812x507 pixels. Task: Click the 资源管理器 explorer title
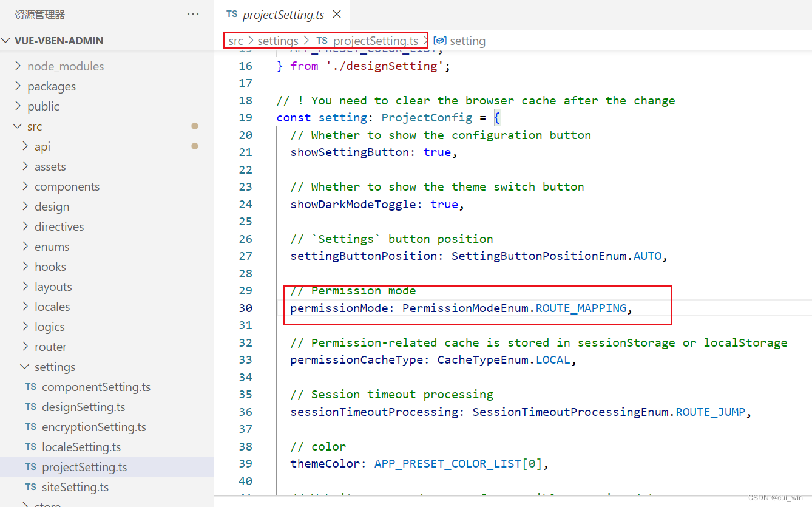pyautogui.click(x=39, y=15)
